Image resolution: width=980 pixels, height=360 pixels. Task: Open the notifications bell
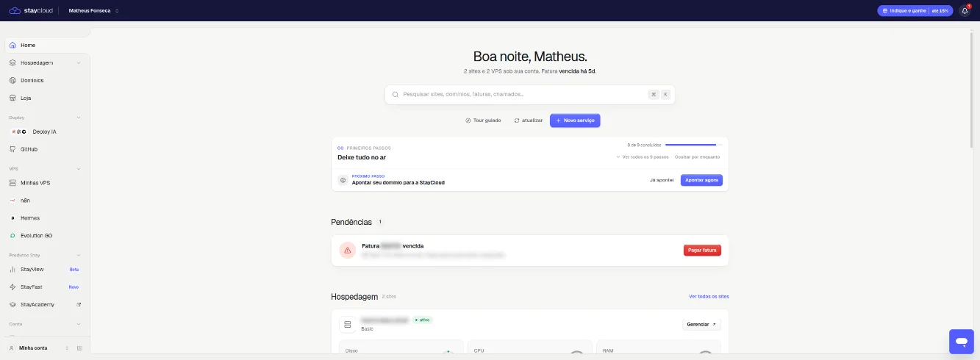[x=965, y=11]
